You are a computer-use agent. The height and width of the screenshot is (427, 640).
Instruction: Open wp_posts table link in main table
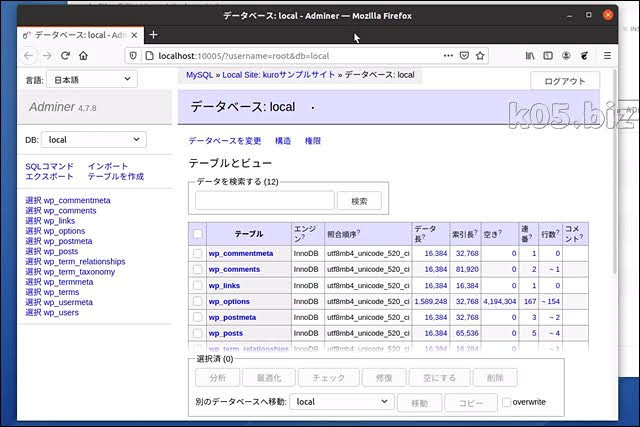pyautogui.click(x=225, y=334)
